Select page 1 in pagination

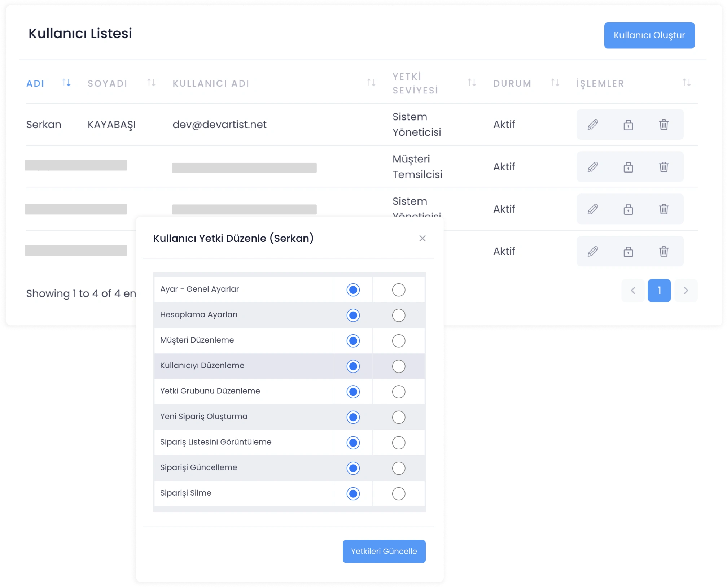coord(659,291)
